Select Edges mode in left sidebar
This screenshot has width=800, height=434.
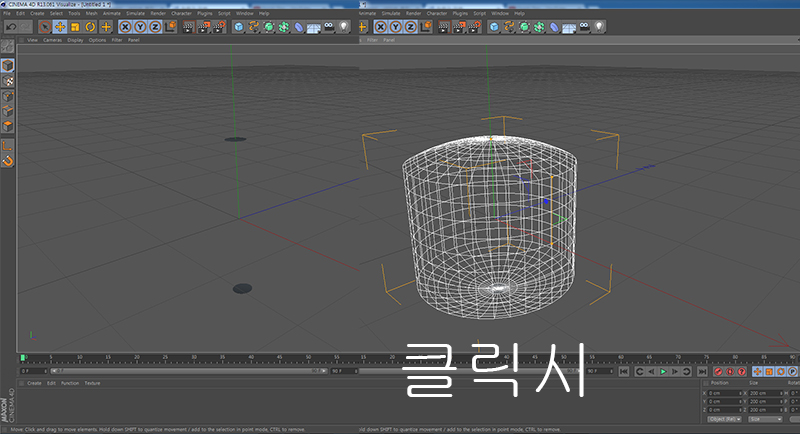[x=8, y=111]
